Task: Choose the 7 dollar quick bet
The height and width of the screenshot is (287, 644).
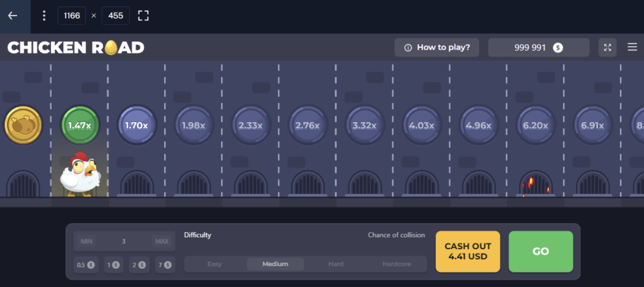Action: coord(165,265)
